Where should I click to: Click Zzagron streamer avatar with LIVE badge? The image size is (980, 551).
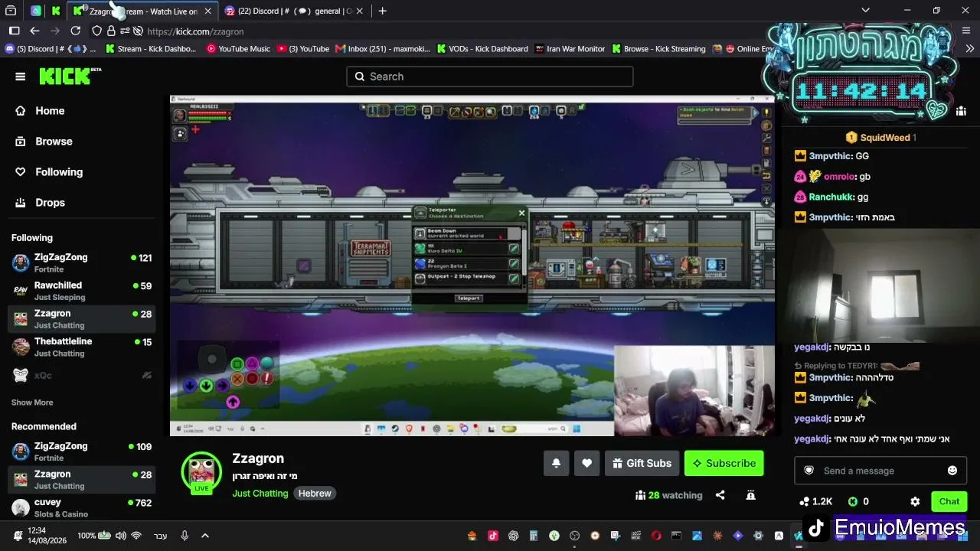tap(201, 473)
